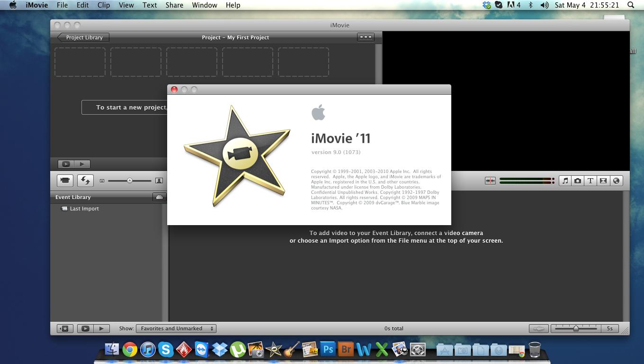Open the View menu

126,5
